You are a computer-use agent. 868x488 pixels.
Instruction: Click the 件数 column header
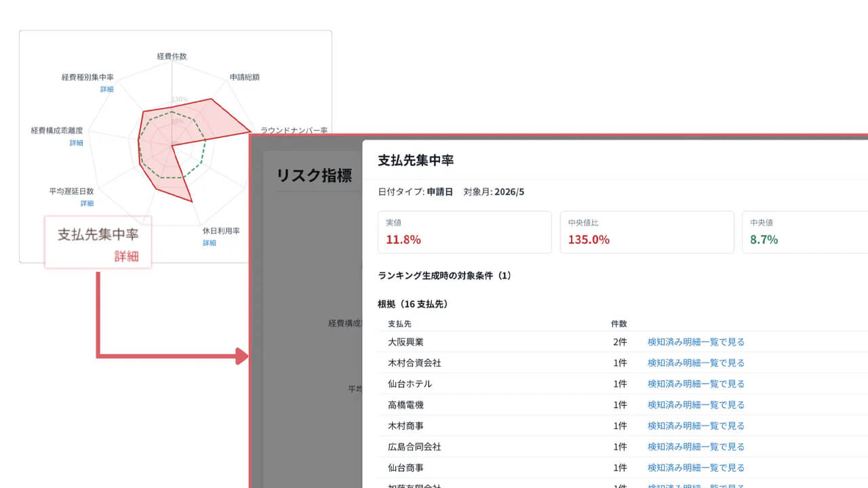tap(619, 324)
